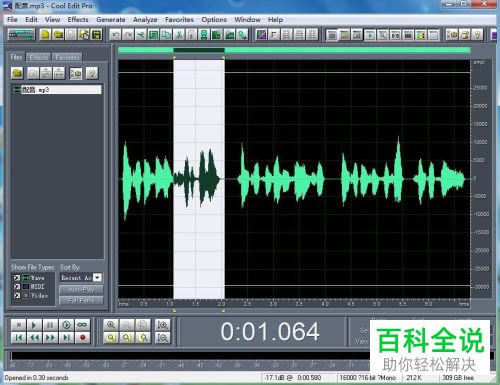The height and width of the screenshot is (385, 500).
Task: Jump to the beginning of the waveform
Action: [x=19, y=338]
